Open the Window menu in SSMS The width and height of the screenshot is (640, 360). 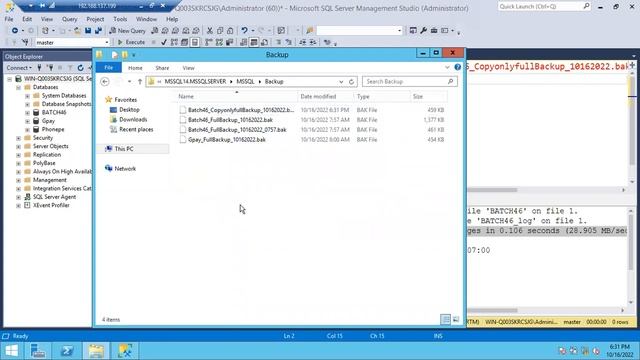pyautogui.click(x=146, y=19)
